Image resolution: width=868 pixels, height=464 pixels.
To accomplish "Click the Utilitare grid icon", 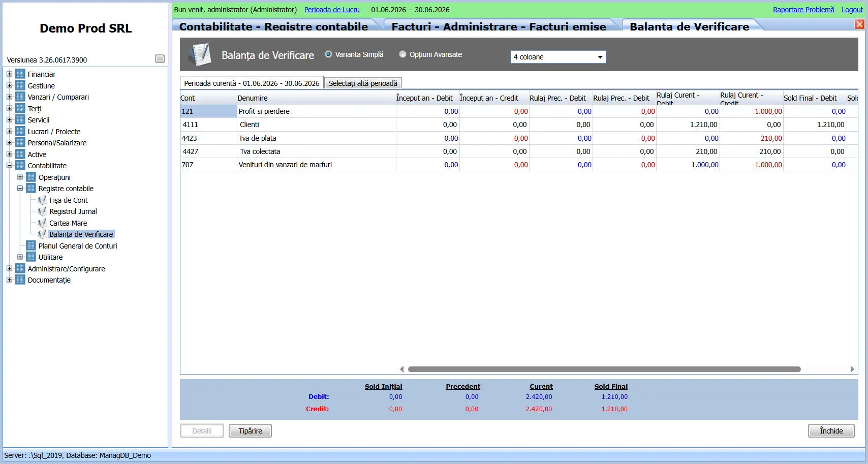I will [x=31, y=257].
